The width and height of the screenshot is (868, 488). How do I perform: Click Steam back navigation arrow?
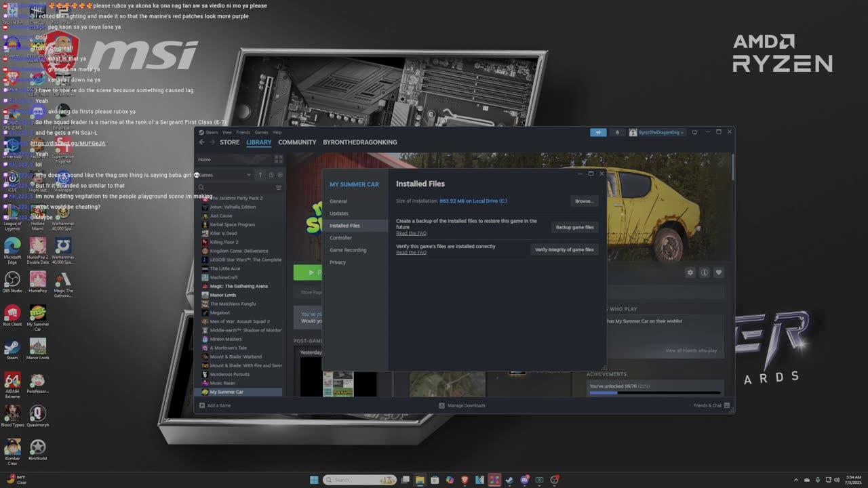(x=201, y=142)
